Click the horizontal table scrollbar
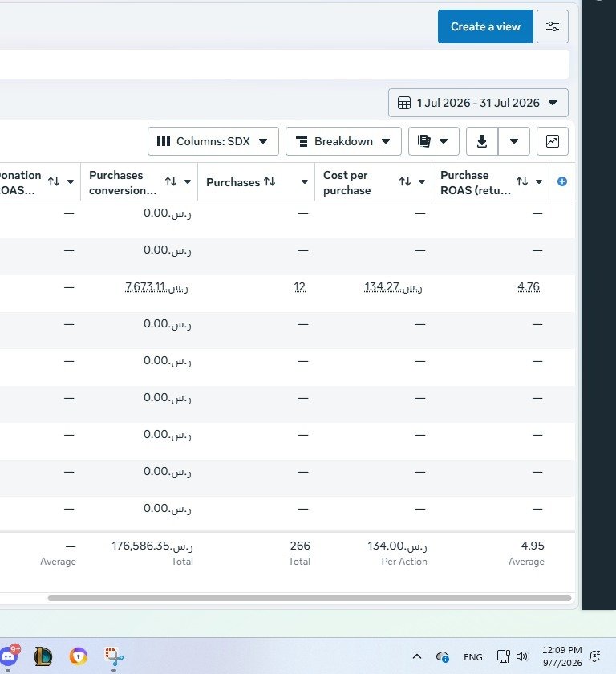Image resolution: width=616 pixels, height=674 pixels. (x=310, y=598)
